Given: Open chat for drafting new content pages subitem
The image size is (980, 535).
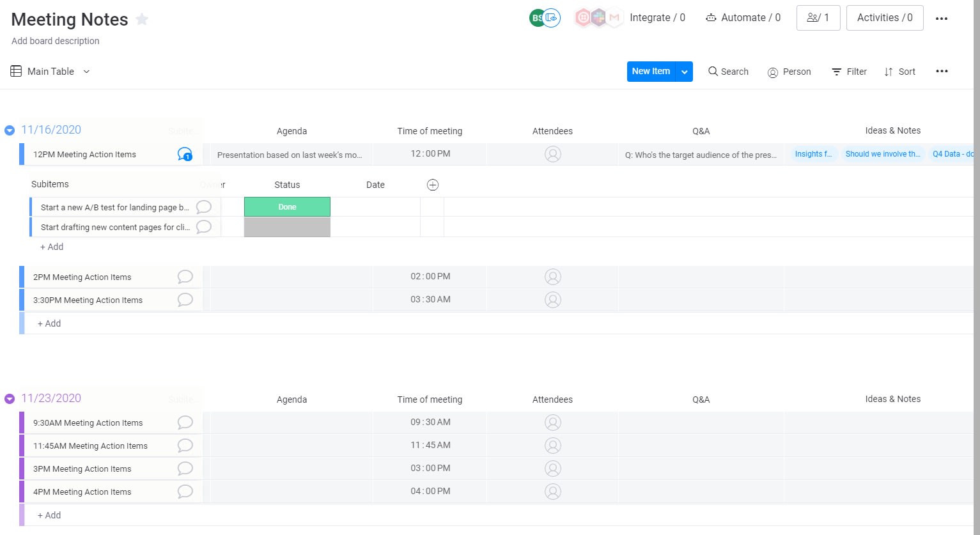Looking at the screenshot, I should tap(203, 227).
